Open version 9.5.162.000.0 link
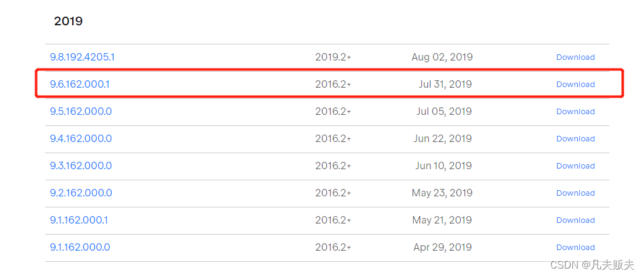This screenshot has height=276, width=644. 81,112
